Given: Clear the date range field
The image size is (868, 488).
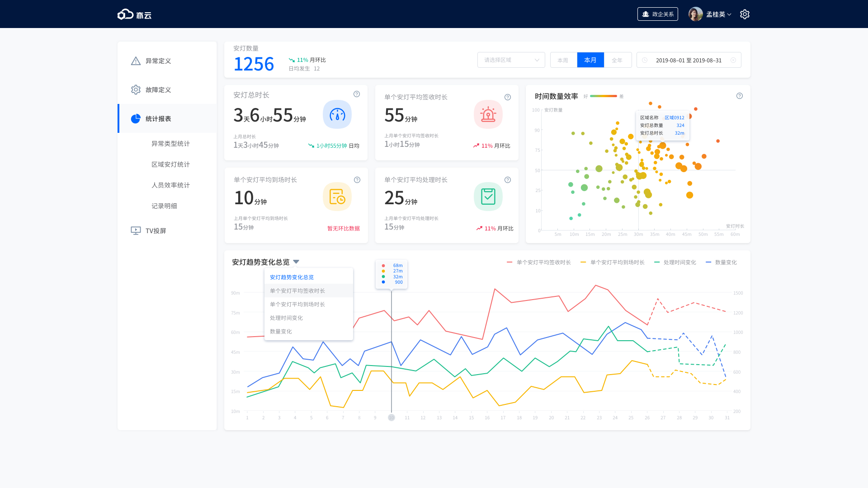Looking at the screenshot, I should click(x=733, y=60).
